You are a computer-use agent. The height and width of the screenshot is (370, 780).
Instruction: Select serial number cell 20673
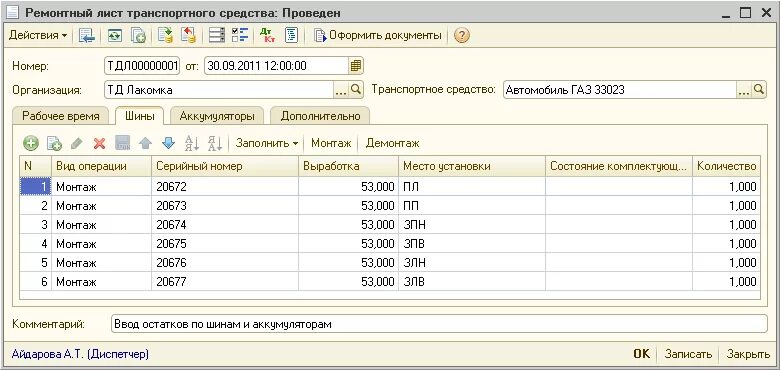point(224,206)
